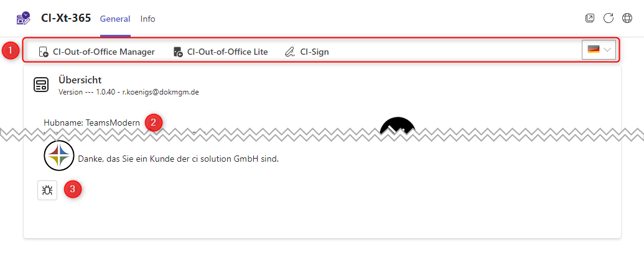Reload the tab with the refresh icon
This screenshot has height=255, width=644.
pos(609,19)
